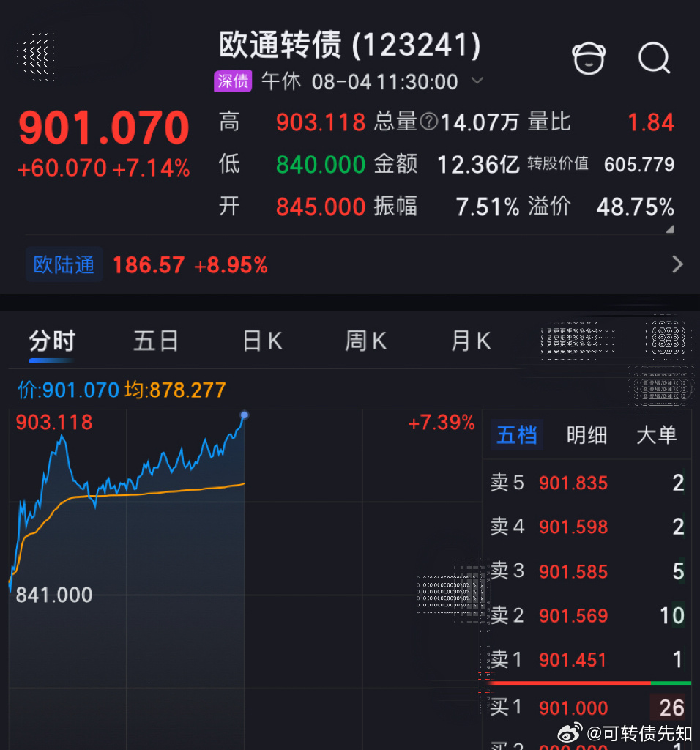Switch to the 周K chart tab

coord(366,341)
